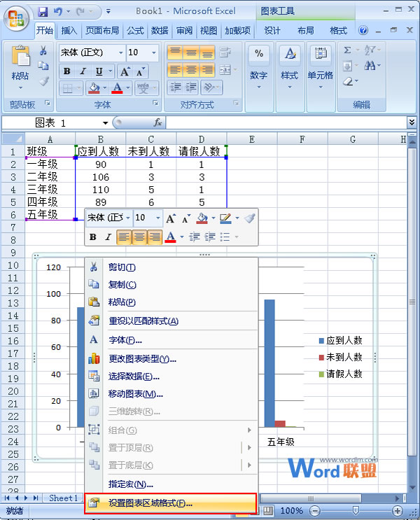Toggle Bold in the ribbon font group
Image resolution: width=420 pixels, height=520 pixels.
(x=67, y=71)
